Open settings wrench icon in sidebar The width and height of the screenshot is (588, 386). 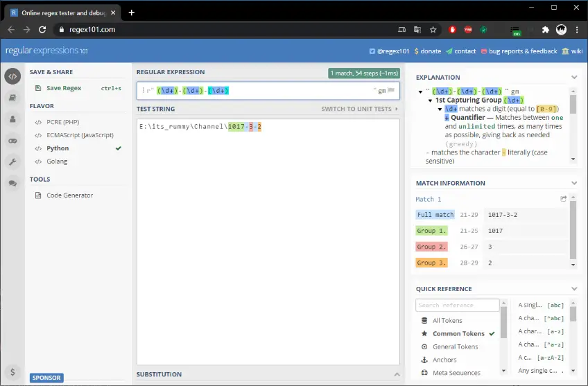click(x=12, y=162)
